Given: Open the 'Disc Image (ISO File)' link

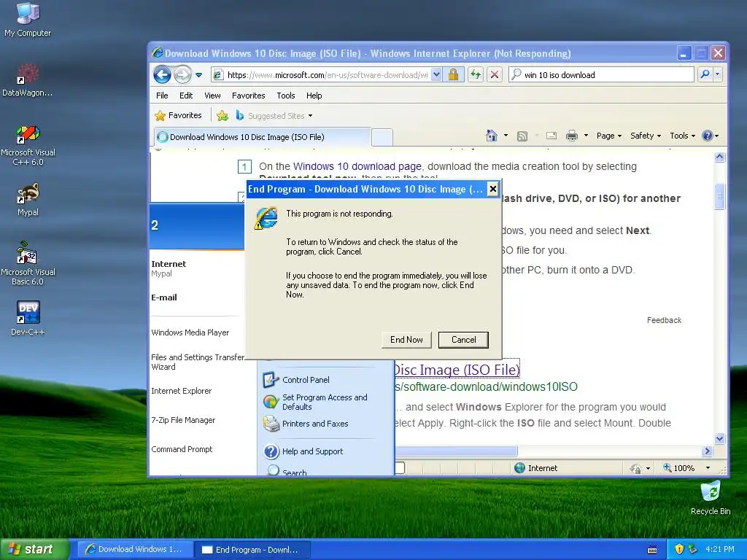Looking at the screenshot, I should (457, 370).
